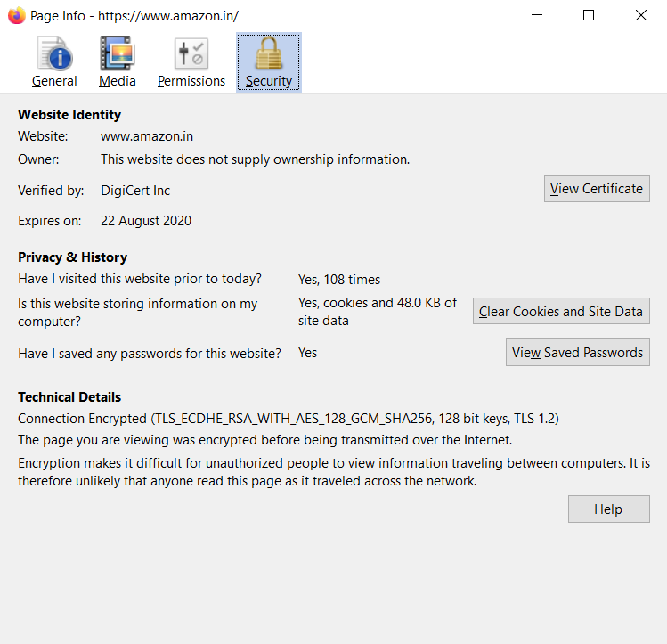This screenshot has height=644, width=667.
Task: Close the Page Info window
Action: (640, 15)
